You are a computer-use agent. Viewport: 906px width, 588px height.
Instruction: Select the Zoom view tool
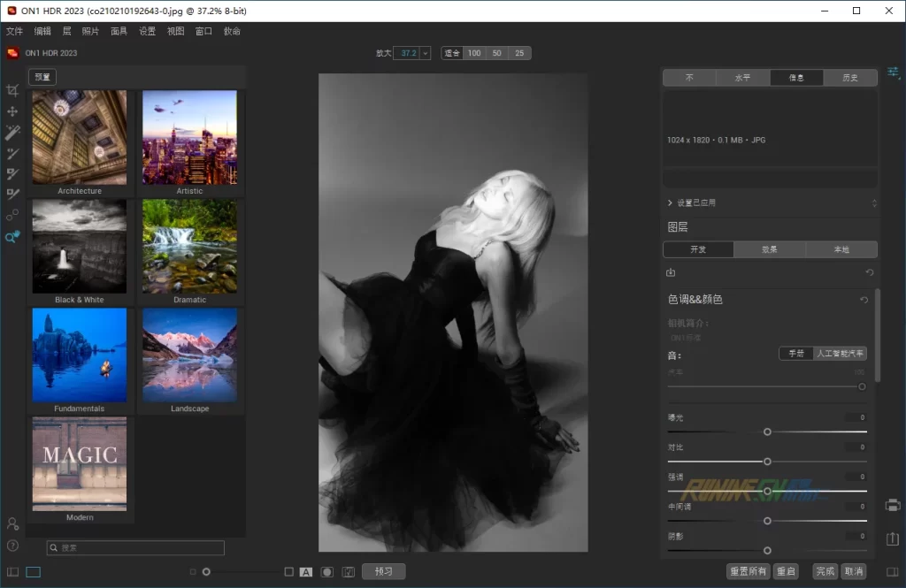(x=12, y=237)
